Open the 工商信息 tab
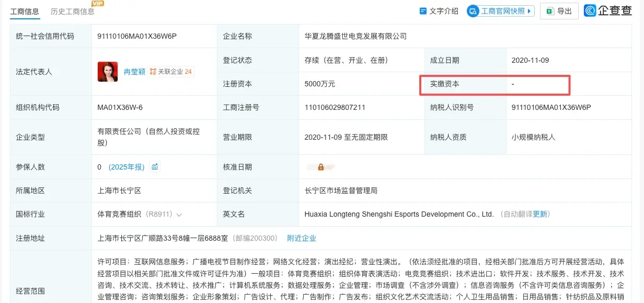 tap(25, 11)
